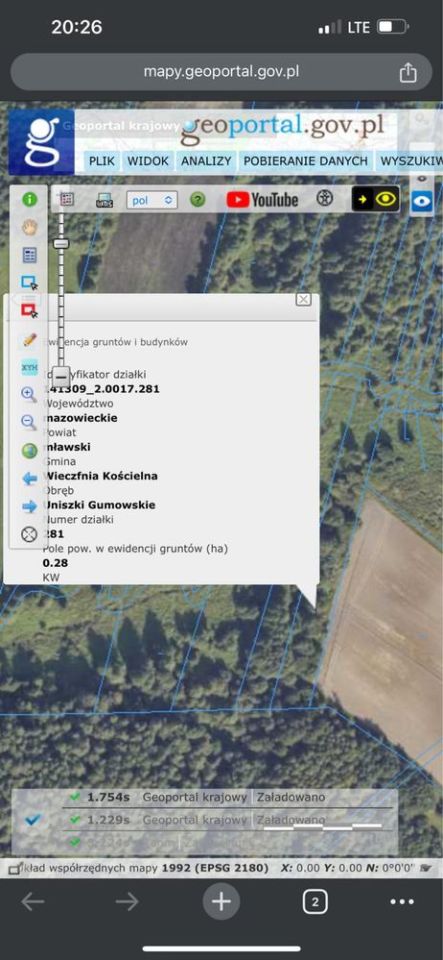The image size is (443, 960).
Task: Toggle layer visibility blue eye button
Action: click(x=422, y=201)
